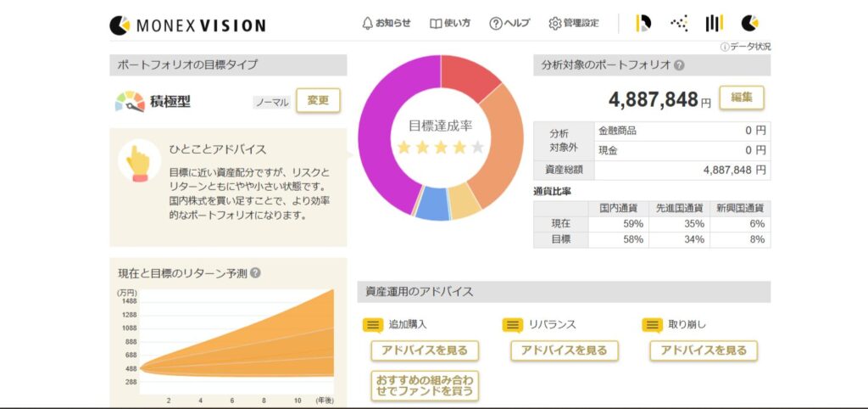This screenshot has height=409, width=868.
Task: Click the scatter dots icon in header
Action: [679, 24]
